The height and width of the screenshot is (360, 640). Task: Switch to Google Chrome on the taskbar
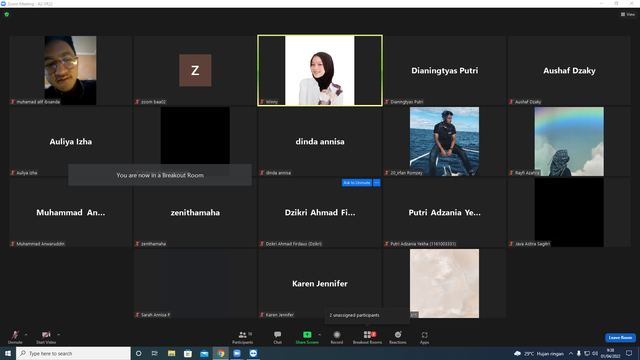[x=220, y=353]
